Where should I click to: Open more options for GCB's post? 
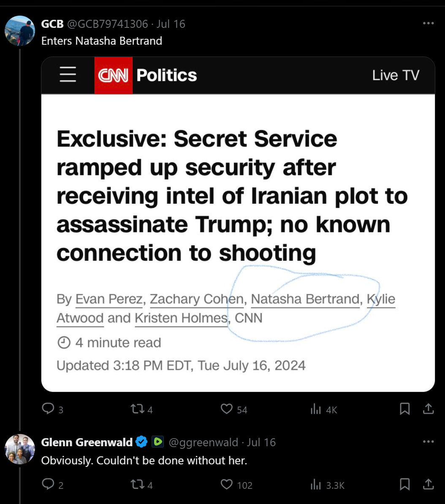pyautogui.click(x=428, y=24)
